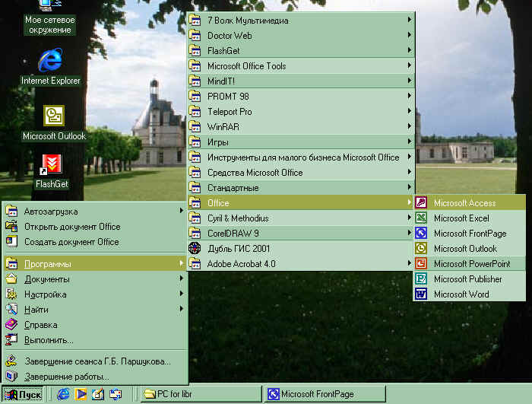Image resolution: width=532 pixels, height=404 pixels.
Task: Click the Microsoft Word label text
Action: tap(461, 294)
